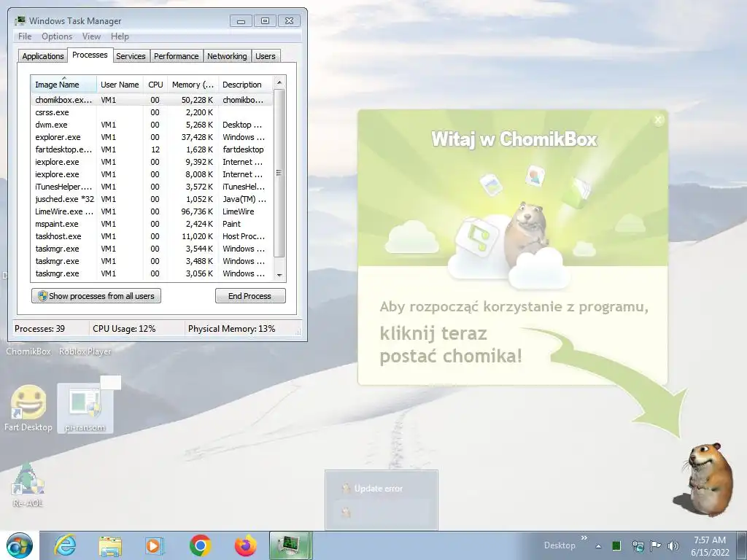Screen dimensions: 747x560
Task: Open Google Chrome from the taskbar
Action: [x=200, y=545]
